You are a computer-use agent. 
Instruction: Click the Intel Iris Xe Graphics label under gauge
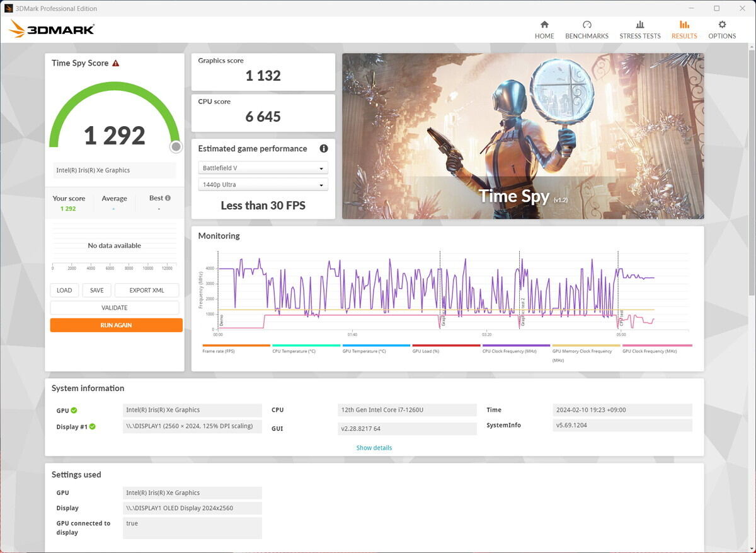[x=115, y=170]
